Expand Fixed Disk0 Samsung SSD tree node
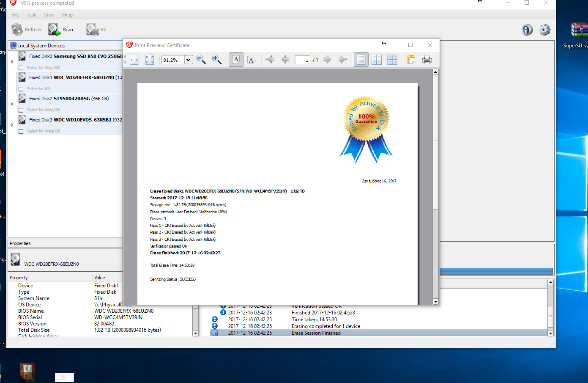This screenshot has width=588, height=383. point(12,61)
